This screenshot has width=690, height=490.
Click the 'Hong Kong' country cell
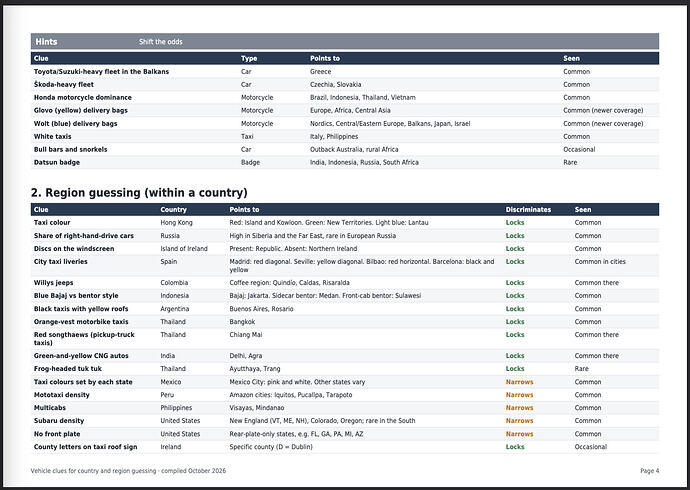pos(176,223)
